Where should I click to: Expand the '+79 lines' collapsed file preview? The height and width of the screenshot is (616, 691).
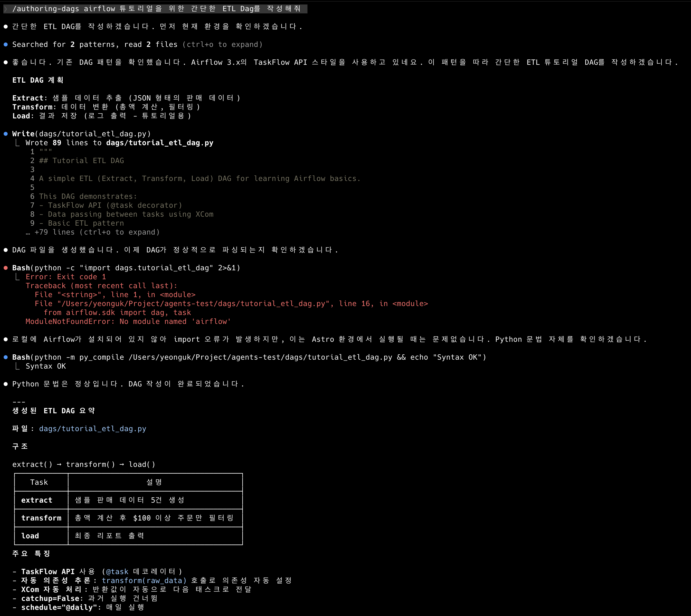click(93, 232)
